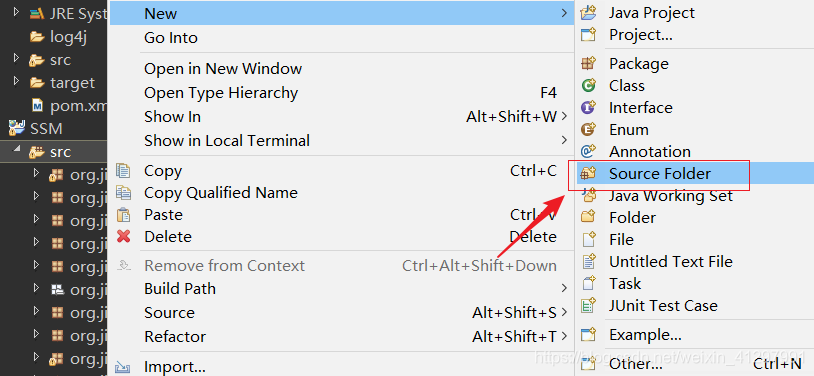Click the Paste clipboard icon

[124, 214]
